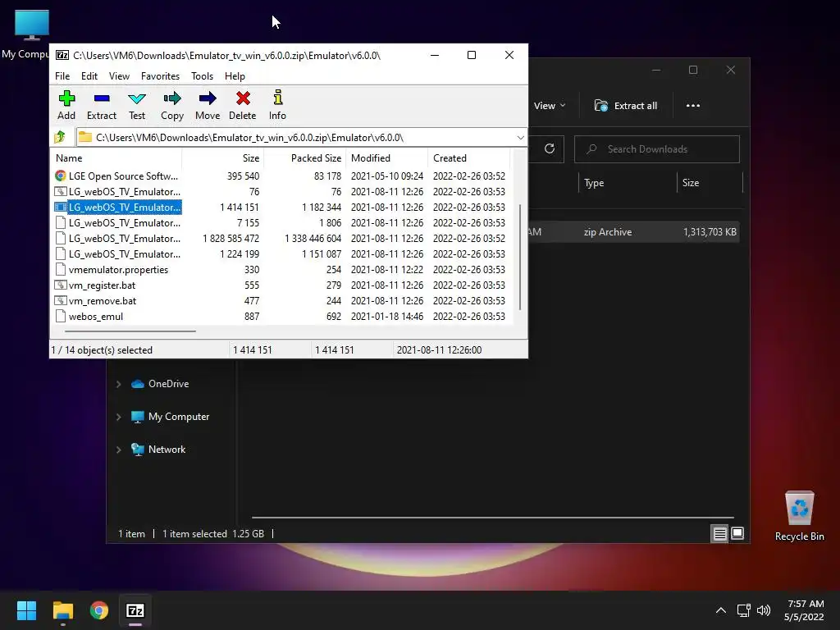Select the vm_register.bat file
The height and width of the screenshot is (630, 840).
point(102,285)
